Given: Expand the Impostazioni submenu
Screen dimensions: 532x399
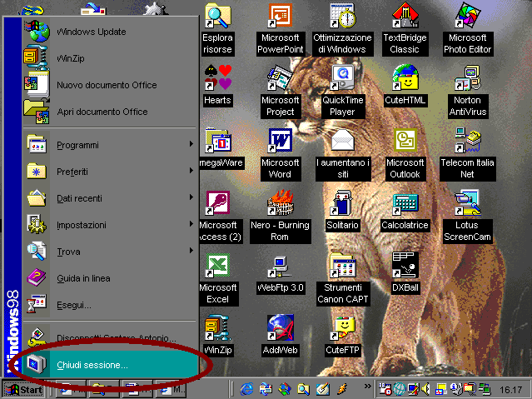Looking at the screenshot, I should click(110, 225).
